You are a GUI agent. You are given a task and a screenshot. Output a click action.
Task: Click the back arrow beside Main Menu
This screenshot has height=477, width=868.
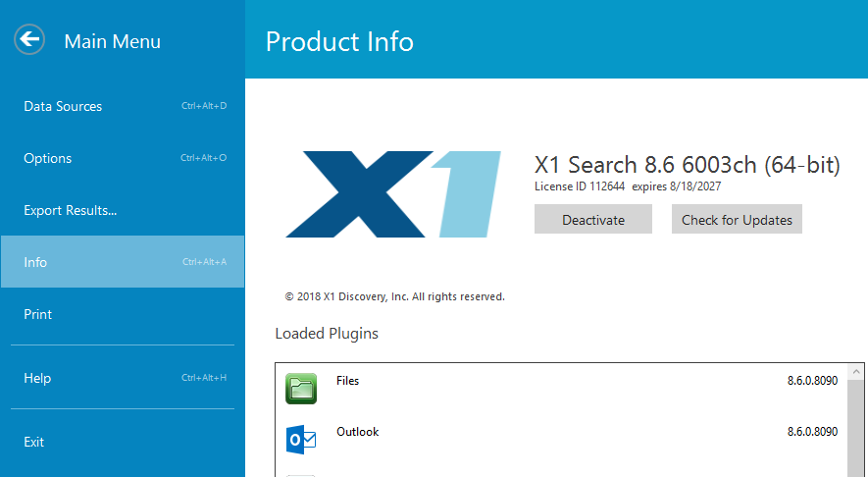pyautogui.click(x=29, y=39)
